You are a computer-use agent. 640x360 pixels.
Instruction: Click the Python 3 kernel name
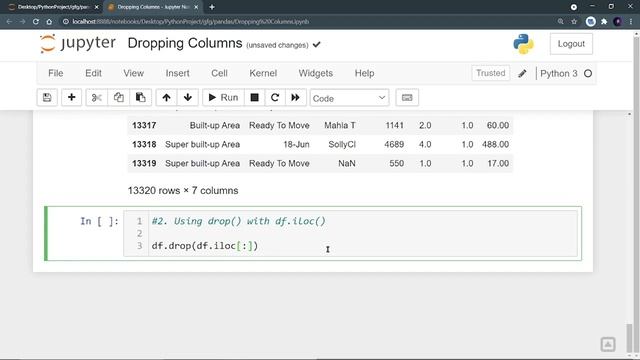[x=559, y=73]
